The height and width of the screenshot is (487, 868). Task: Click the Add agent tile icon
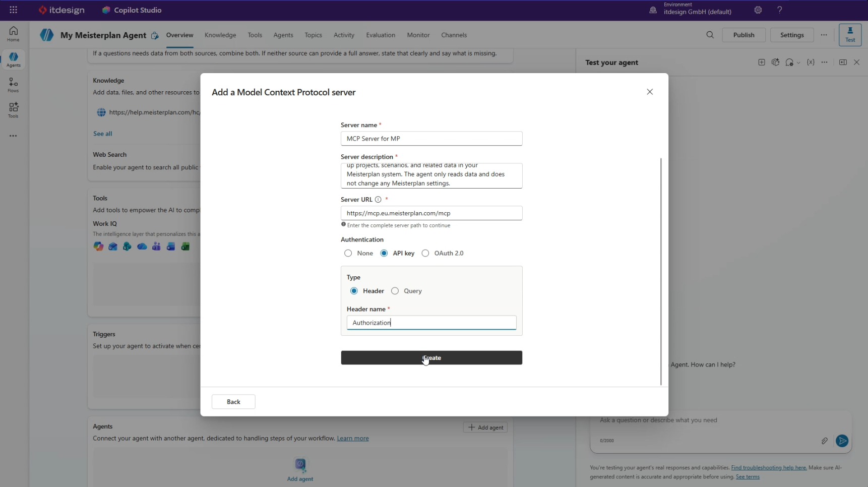(x=300, y=464)
